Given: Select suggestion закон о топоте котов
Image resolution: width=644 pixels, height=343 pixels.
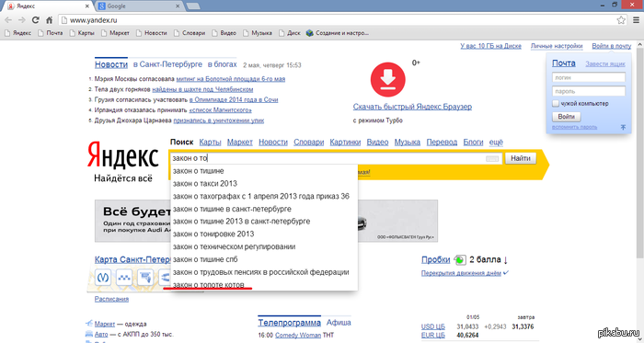Looking at the screenshot, I should coord(264,284).
